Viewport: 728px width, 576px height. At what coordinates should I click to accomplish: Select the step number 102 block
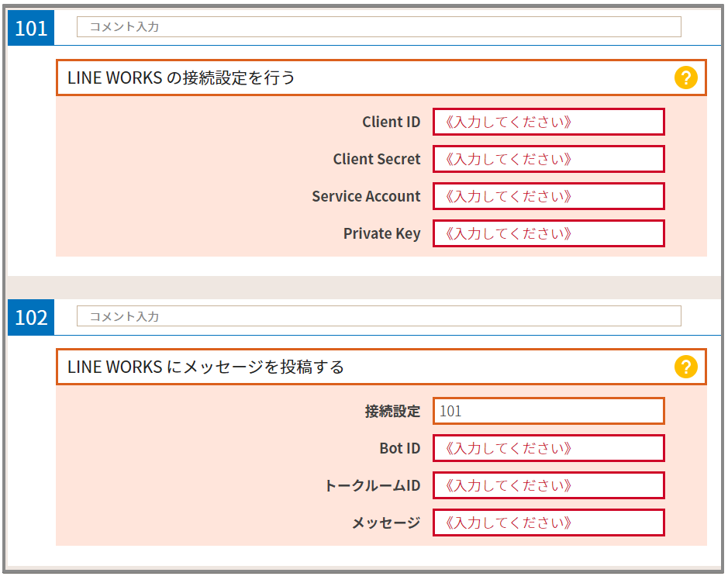31,318
